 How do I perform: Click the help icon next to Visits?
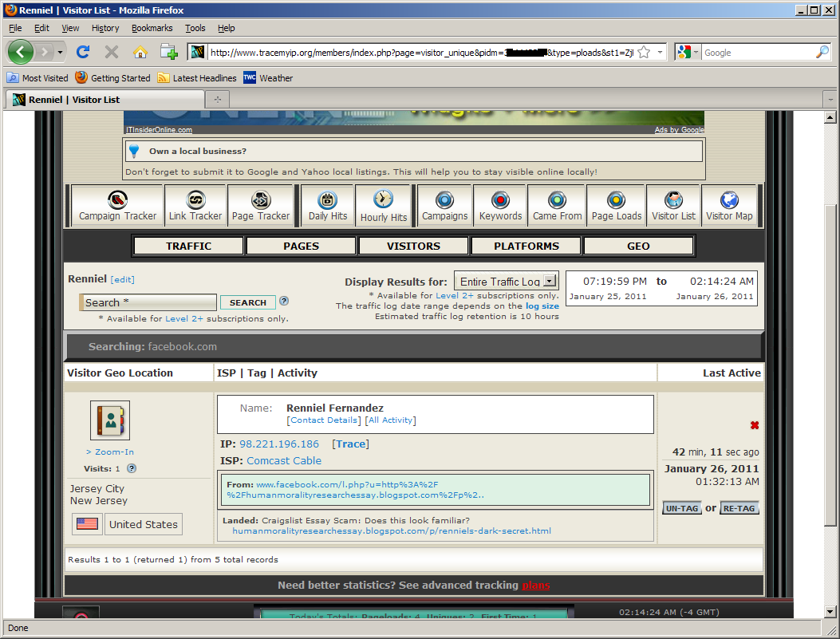pyautogui.click(x=132, y=468)
